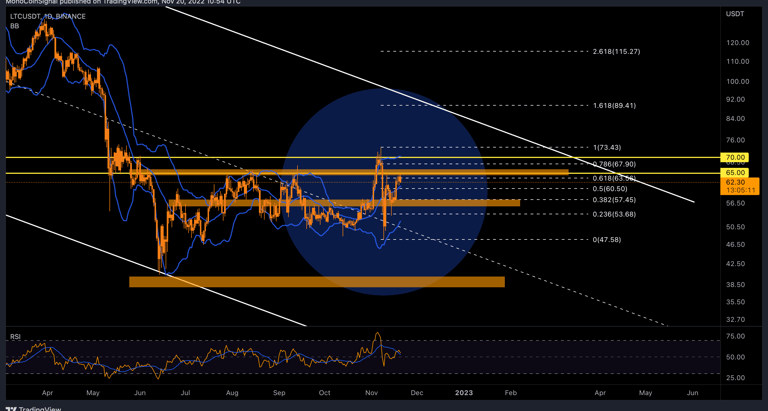
Task: Click the Aug label on time axis
Action: [232, 393]
